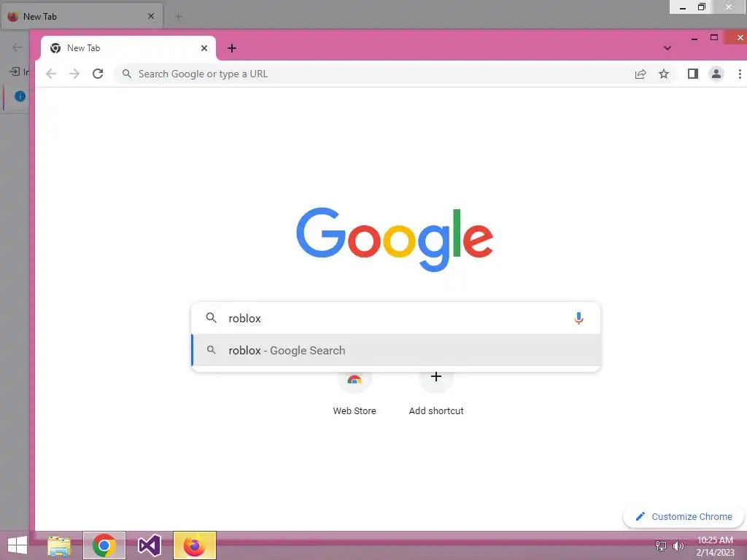Open the Windows Start menu
The image size is (747, 560).
tap(18, 545)
